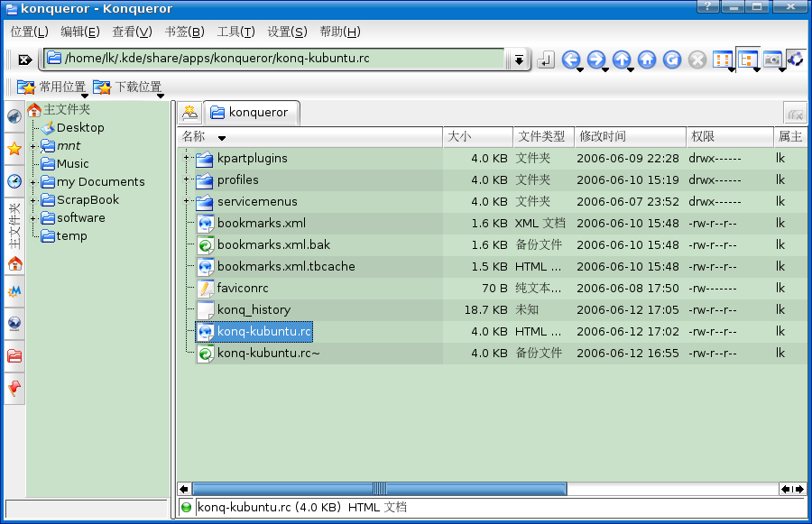Viewport: 812px width, 524px height.
Task: Select the Music folder in sidebar tree
Action: (x=65, y=163)
